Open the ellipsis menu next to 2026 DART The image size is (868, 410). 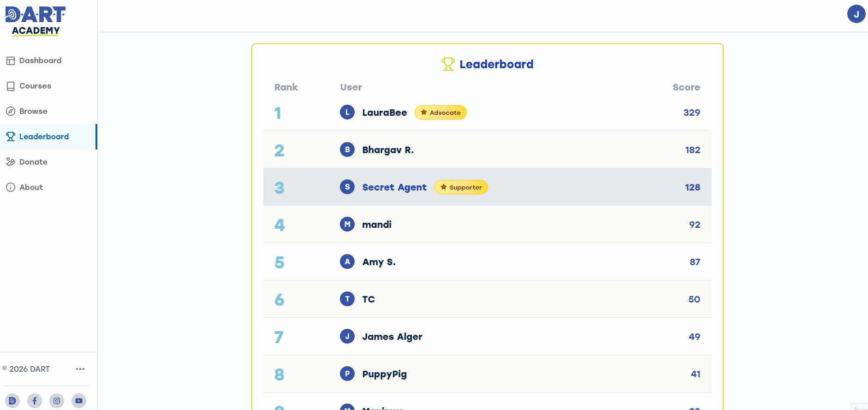80,369
